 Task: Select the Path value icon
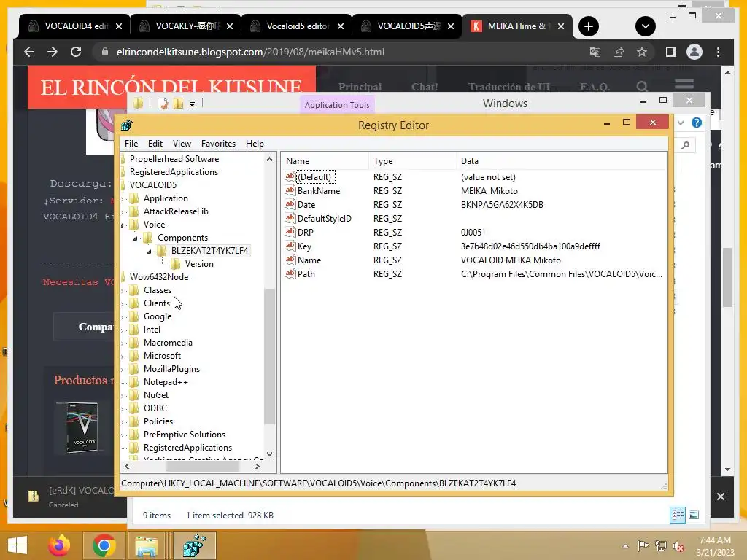tap(290, 273)
